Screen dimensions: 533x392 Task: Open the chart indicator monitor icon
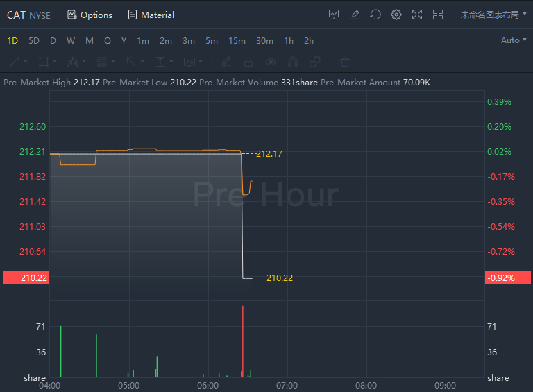pyautogui.click(x=334, y=15)
